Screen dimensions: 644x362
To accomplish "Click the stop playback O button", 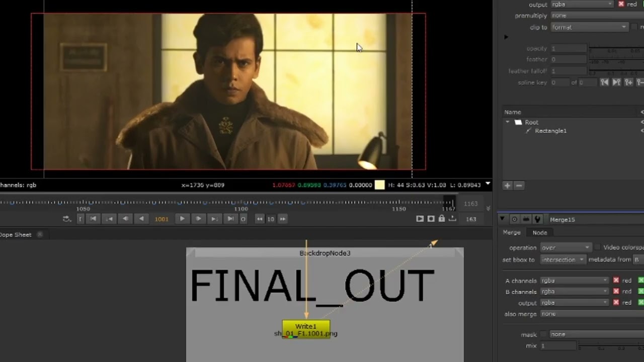I will coord(243,219).
